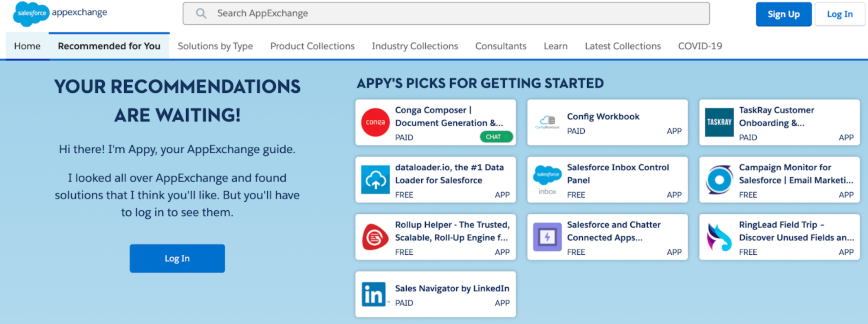Open Salesforce and Chatter Connected Apps title
Viewport: 868px width, 324px height.
point(614,231)
